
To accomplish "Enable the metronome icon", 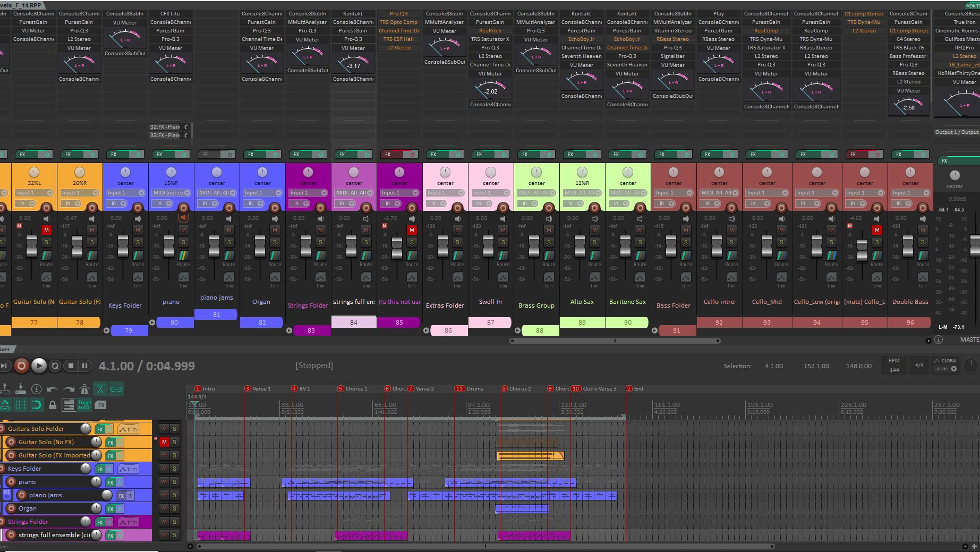I will click(85, 390).
